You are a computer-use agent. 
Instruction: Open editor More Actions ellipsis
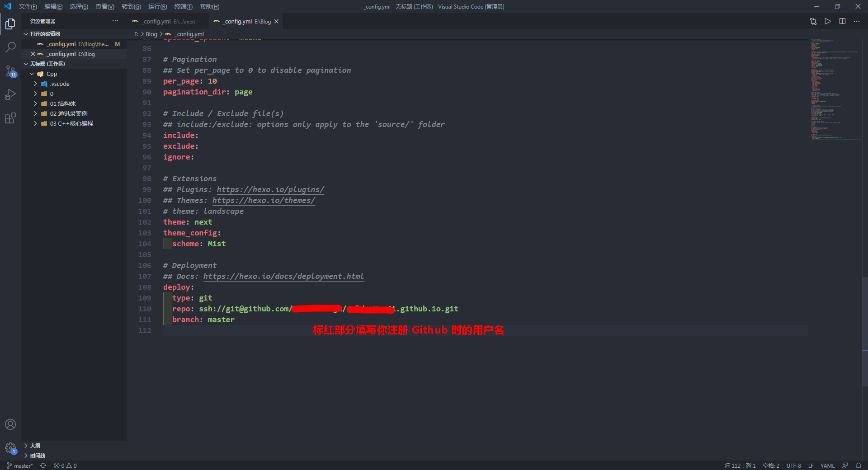point(857,21)
